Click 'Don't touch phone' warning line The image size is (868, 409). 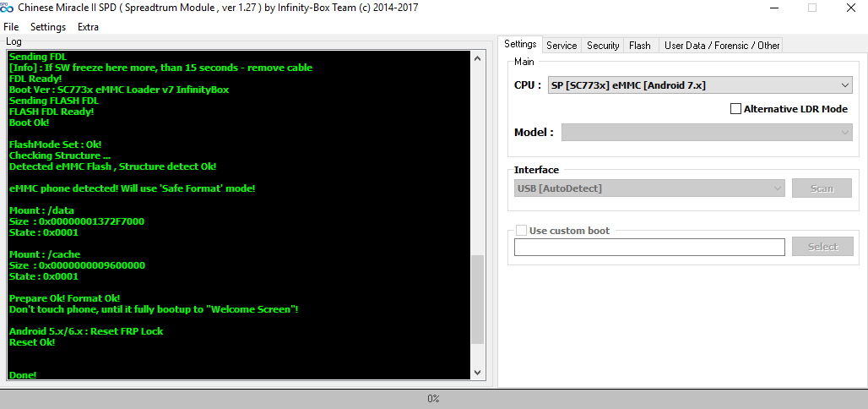(154, 309)
